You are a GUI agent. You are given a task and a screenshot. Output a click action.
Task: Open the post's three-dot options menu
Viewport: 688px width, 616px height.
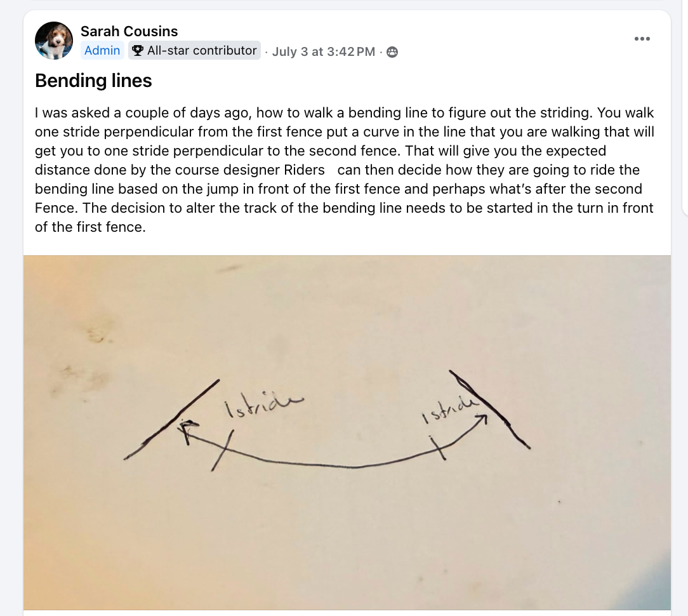642,39
